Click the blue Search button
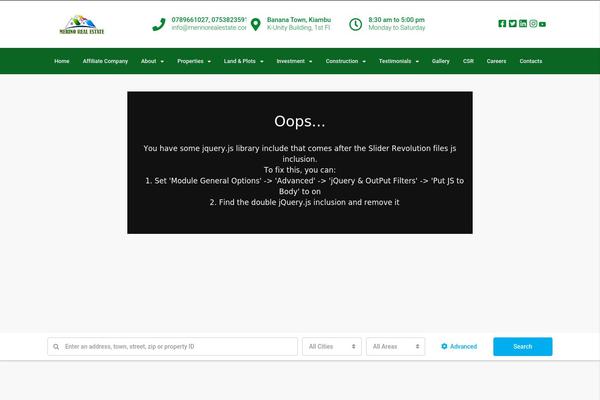This screenshot has width=600, height=400. (x=523, y=346)
